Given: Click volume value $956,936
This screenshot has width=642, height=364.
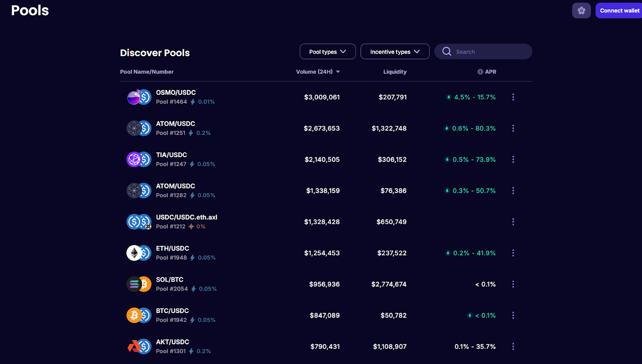Looking at the screenshot, I should coord(324,284).
